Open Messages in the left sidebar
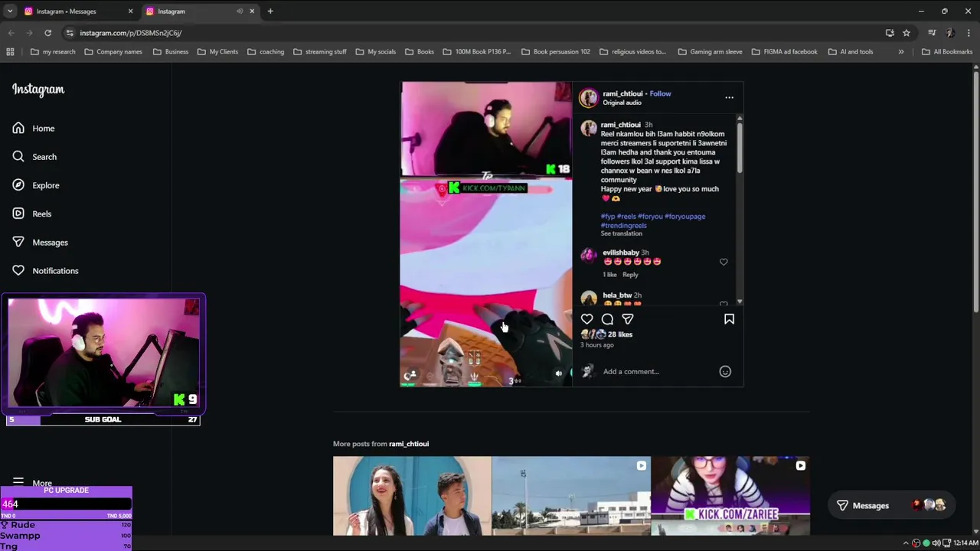Screen dimensions: 980x551 pyautogui.click(x=41, y=243)
